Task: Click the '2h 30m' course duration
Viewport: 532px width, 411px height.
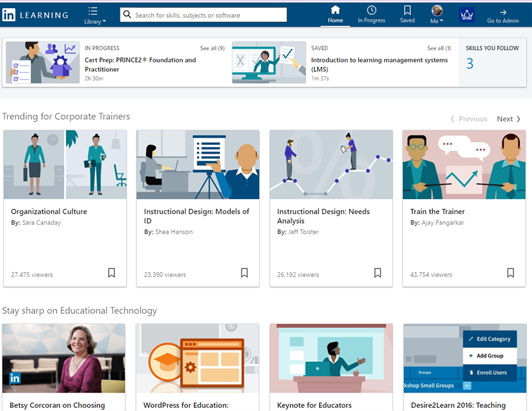Action: point(94,79)
